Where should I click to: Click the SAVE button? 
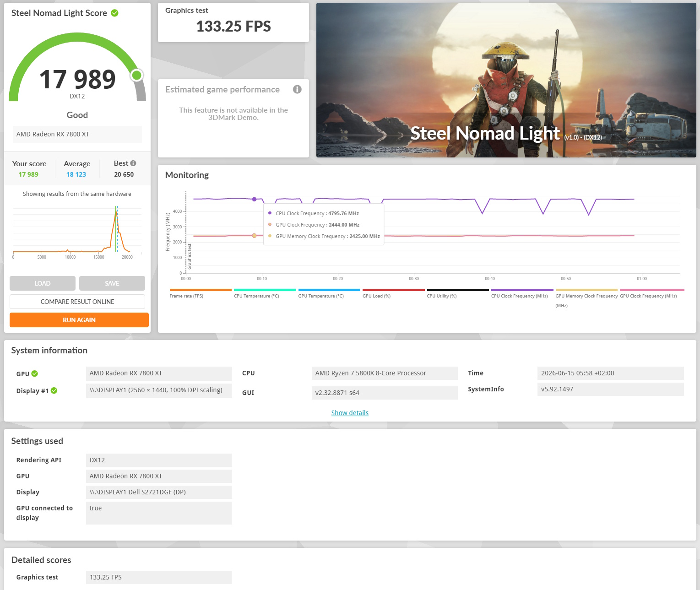coord(112,283)
